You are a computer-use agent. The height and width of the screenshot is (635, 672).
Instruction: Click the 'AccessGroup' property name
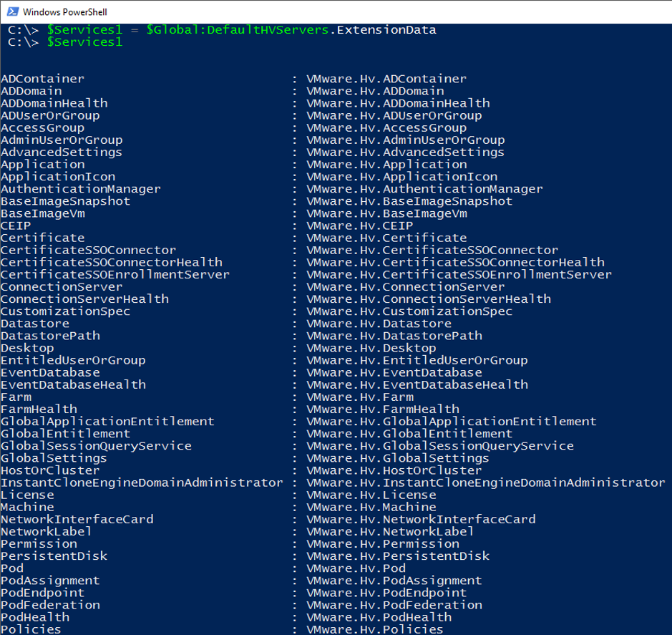tap(43, 127)
